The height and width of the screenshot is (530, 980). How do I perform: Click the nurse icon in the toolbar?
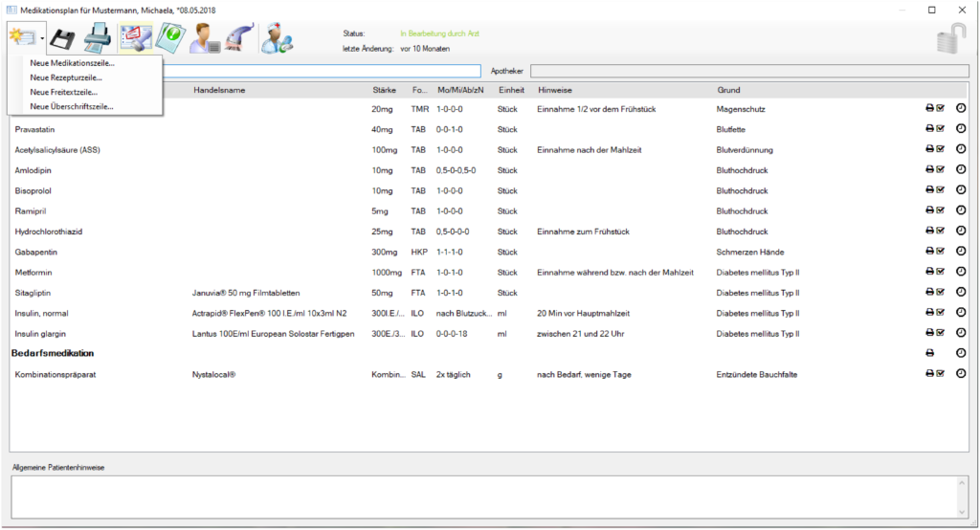(x=278, y=39)
